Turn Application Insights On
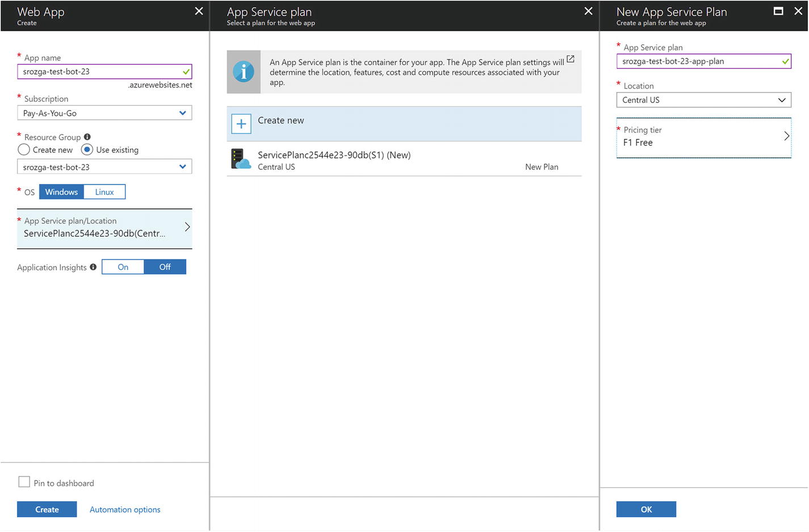 tap(123, 267)
